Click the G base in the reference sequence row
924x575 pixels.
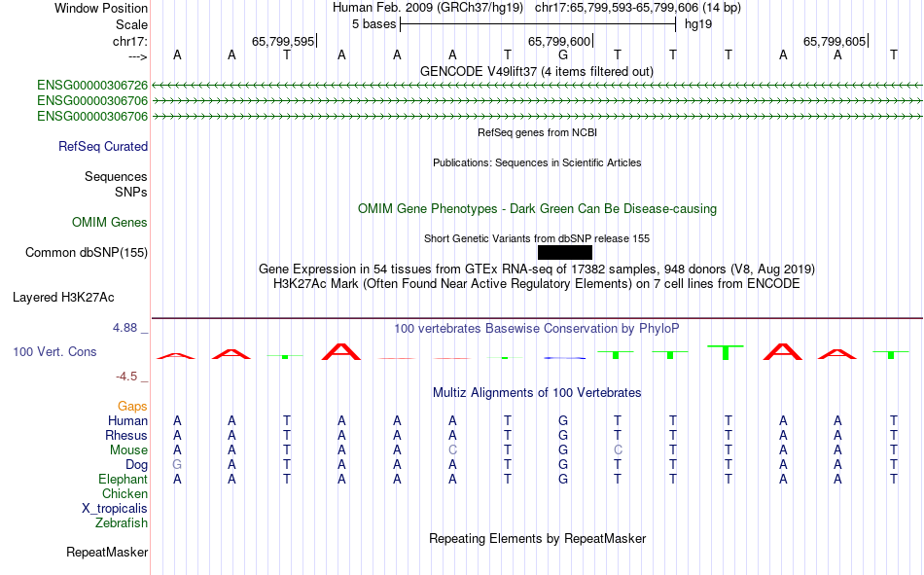pyautogui.click(x=563, y=54)
